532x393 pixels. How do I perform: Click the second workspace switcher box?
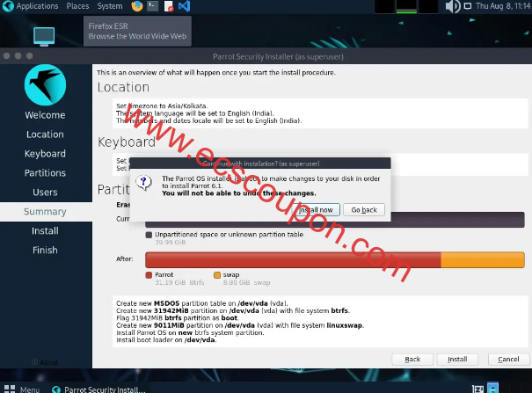[406, 7]
